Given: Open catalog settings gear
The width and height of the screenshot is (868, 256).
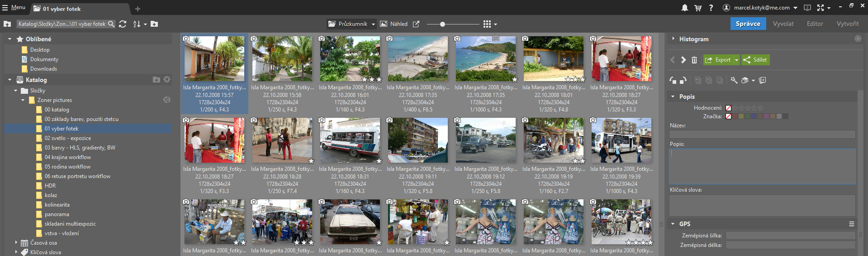Looking at the screenshot, I should [x=167, y=79].
